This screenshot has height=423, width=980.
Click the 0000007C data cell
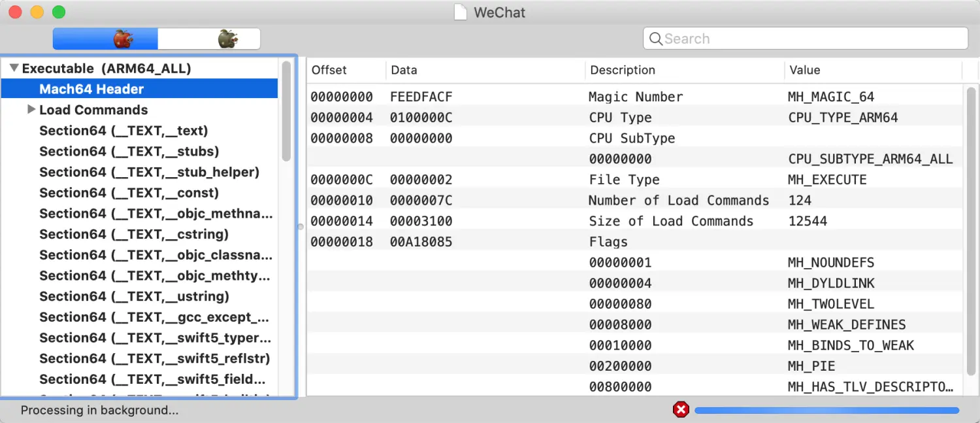[421, 200]
